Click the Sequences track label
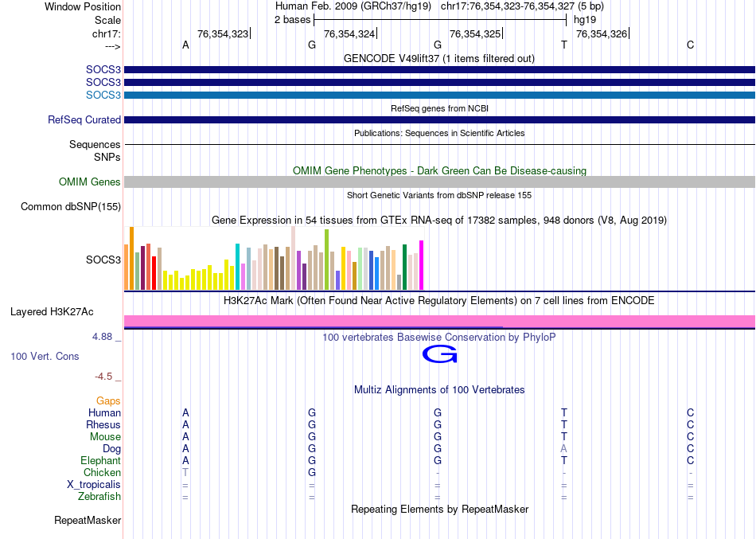This screenshot has height=539, width=756. 95,144
